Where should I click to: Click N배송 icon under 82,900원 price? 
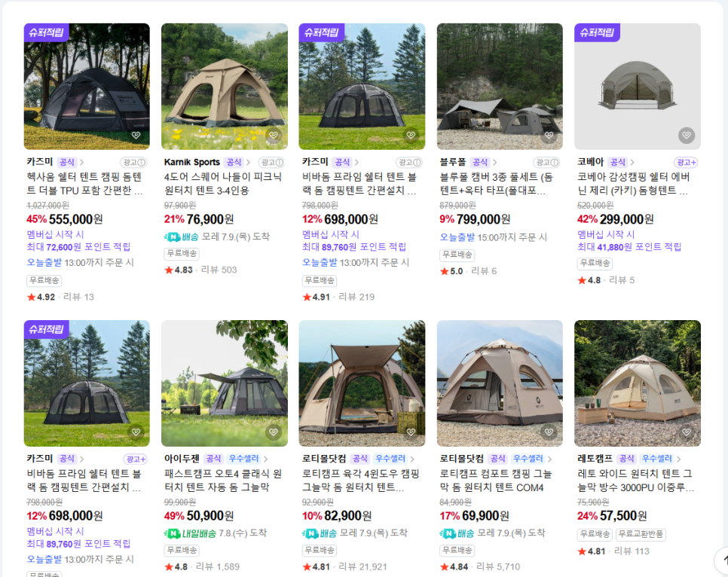(320, 533)
